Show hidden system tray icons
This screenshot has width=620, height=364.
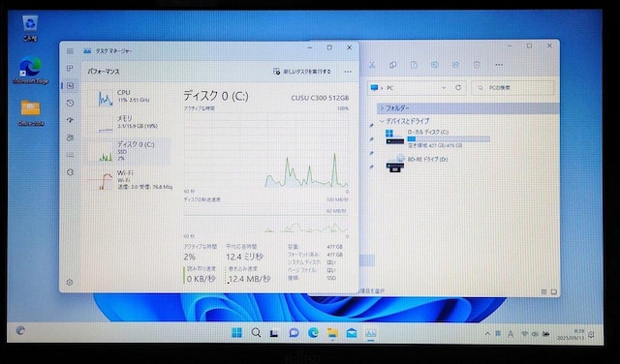487,334
